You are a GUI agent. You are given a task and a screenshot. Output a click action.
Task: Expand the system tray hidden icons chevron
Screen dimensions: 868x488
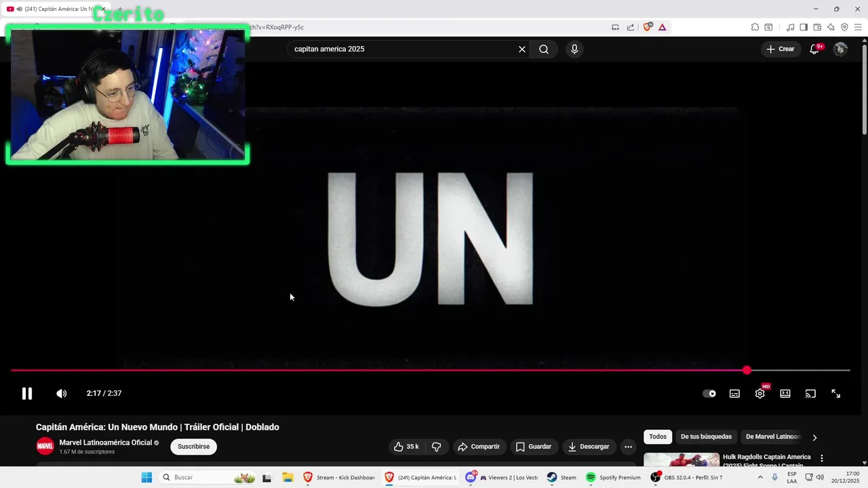click(759, 477)
